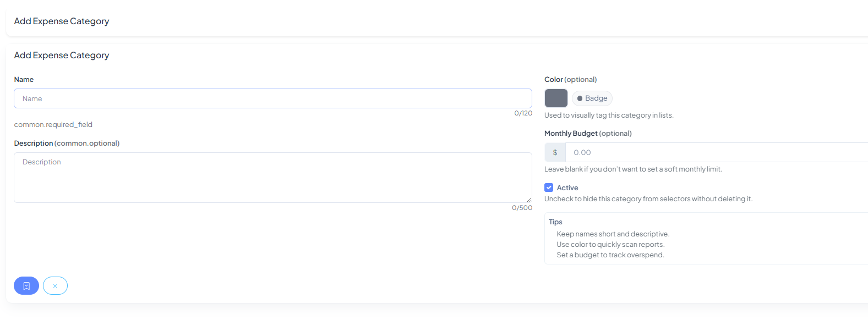Click the Description (common.optional) label

coord(67,144)
